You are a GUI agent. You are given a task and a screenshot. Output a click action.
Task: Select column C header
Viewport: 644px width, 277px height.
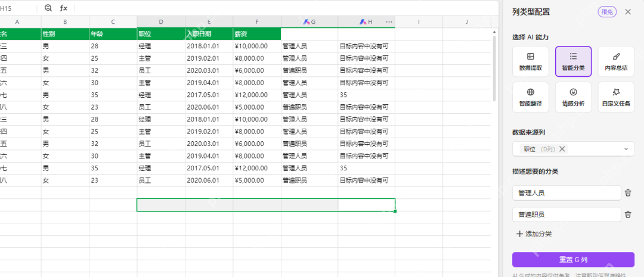point(113,22)
